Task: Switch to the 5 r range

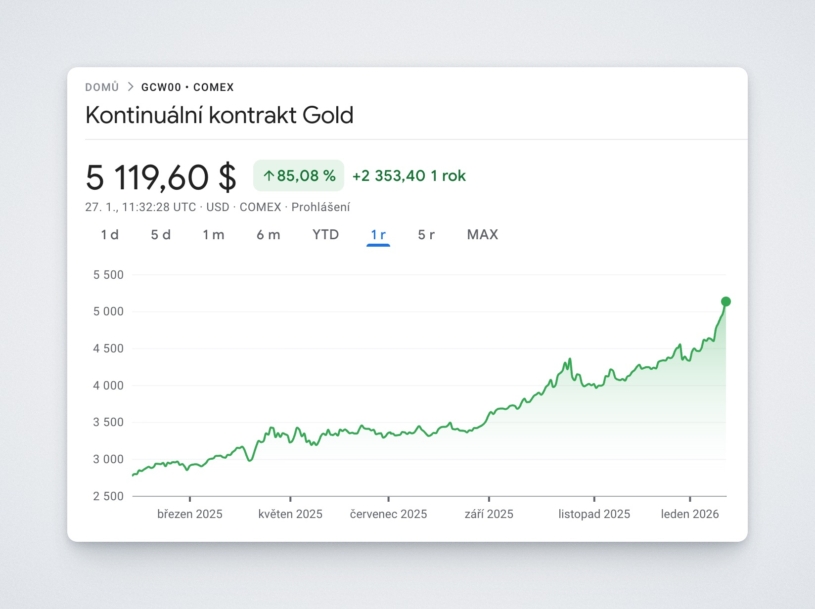Action: [426, 235]
